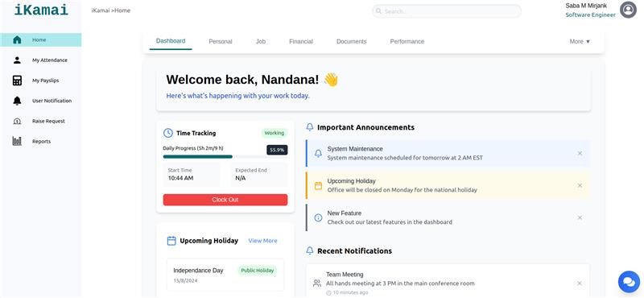Dismiss the Upcoming Holiday announcement
This screenshot has height=298, width=644.
580,186
